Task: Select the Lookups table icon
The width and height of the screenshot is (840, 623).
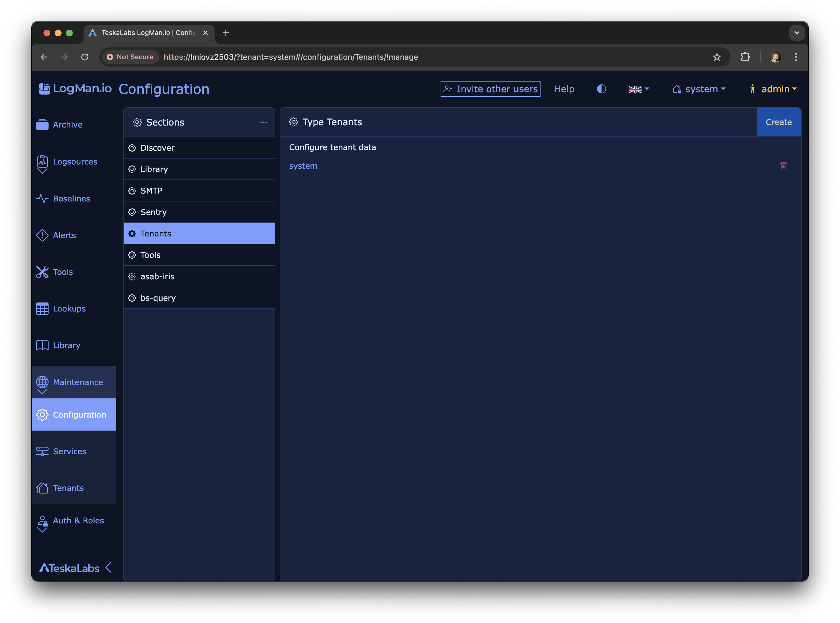Action: pyautogui.click(x=42, y=309)
